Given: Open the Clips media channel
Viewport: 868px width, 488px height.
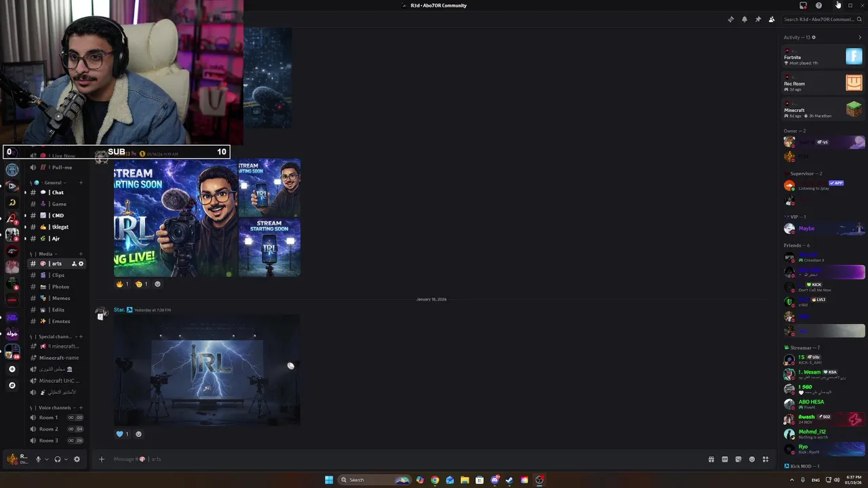Looking at the screenshot, I should 56,275.
